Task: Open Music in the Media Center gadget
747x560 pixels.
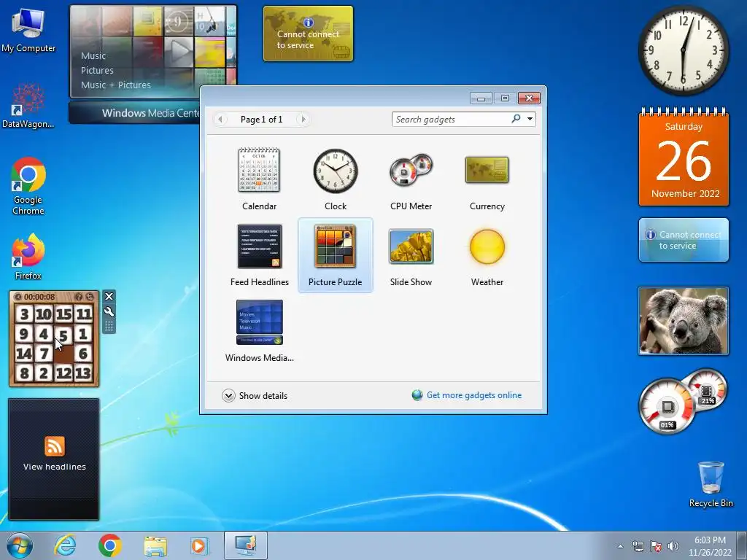Action: [x=93, y=55]
